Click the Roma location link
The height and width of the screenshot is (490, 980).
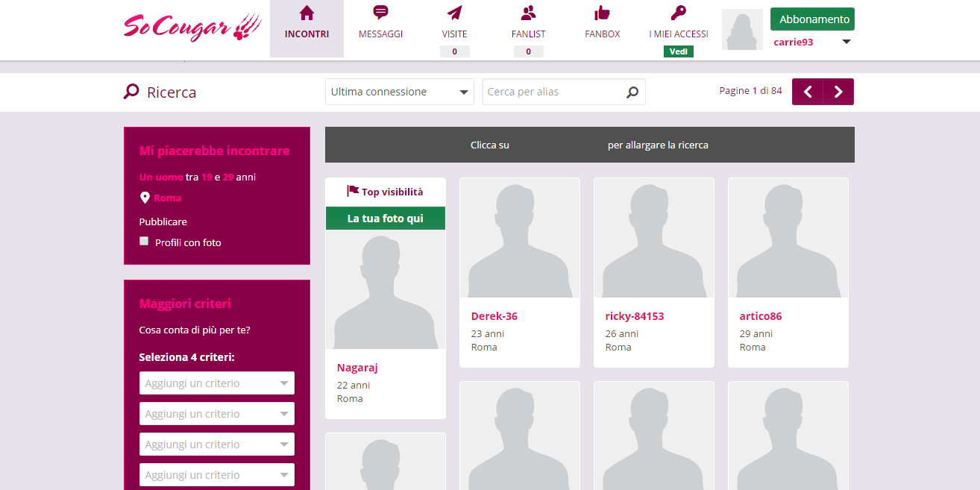[168, 198]
